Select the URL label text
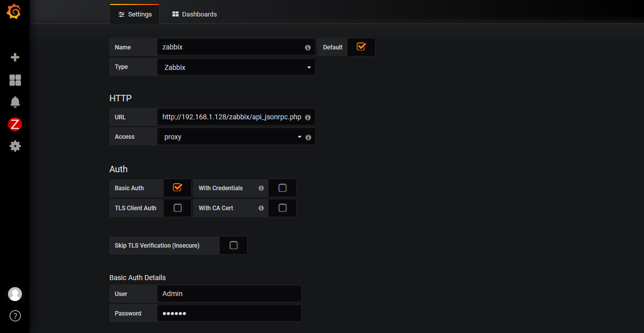The height and width of the screenshot is (333, 644). coord(120,117)
